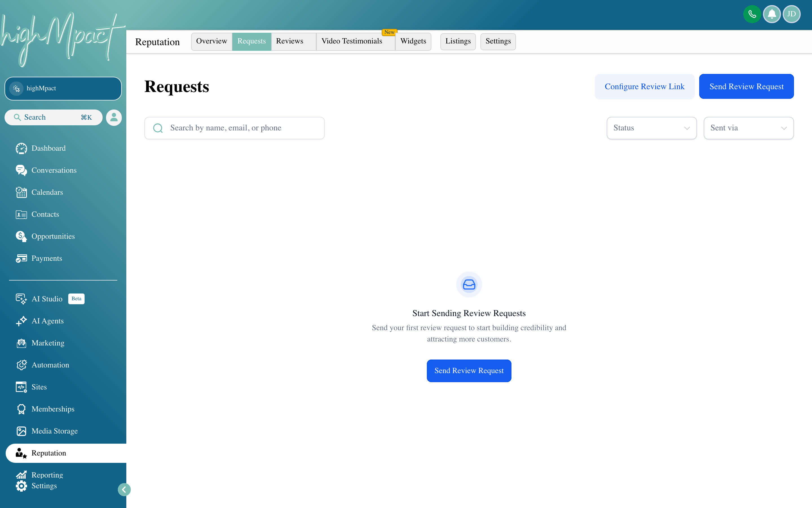
Task: Click the inbox icon in empty state
Action: coord(469,284)
